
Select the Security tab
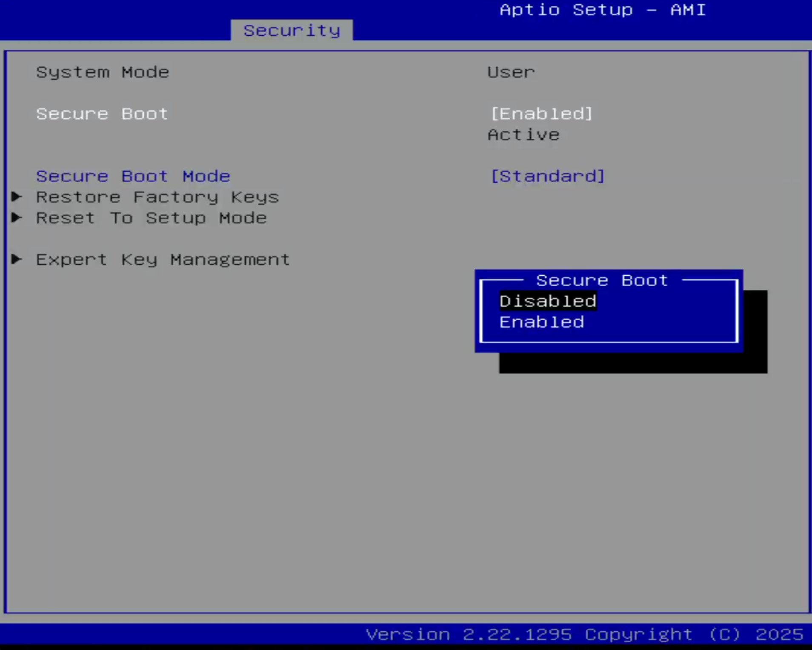tap(292, 30)
